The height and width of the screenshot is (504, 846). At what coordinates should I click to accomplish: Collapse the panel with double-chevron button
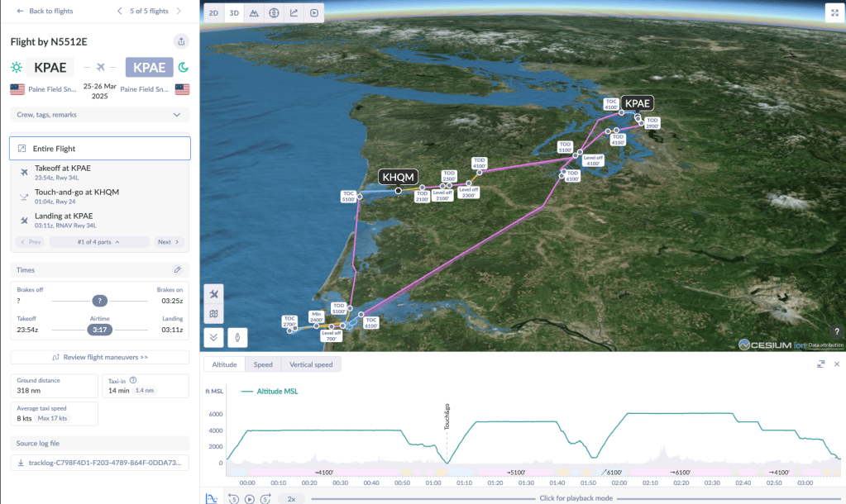(x=214, y=336)
